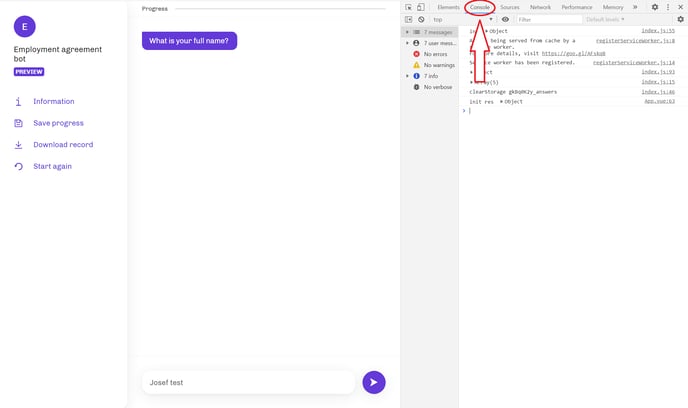Open DevTools settings gear in top bar
Screen dimensions: 688x408
tap(655, 7)
